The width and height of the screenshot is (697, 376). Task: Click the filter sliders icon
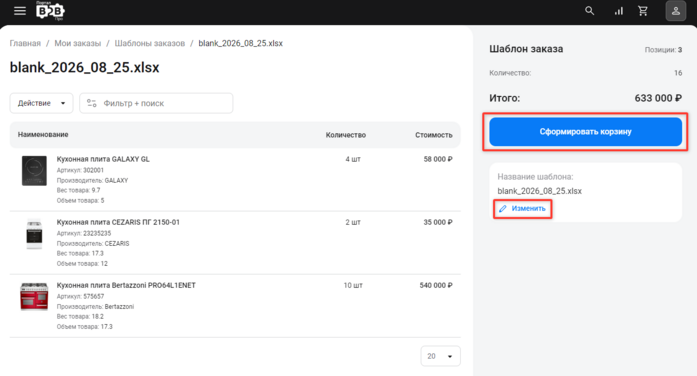coord(92,103)
